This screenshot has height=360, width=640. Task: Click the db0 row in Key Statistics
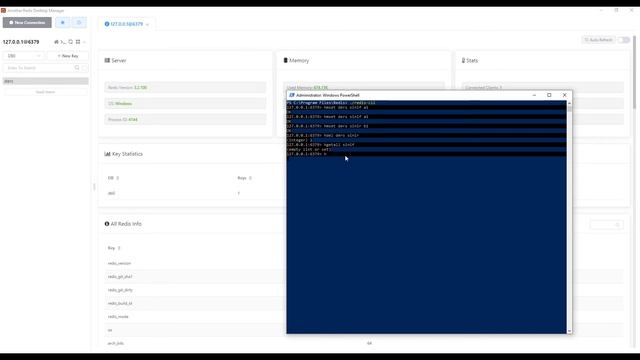(196, 193)
